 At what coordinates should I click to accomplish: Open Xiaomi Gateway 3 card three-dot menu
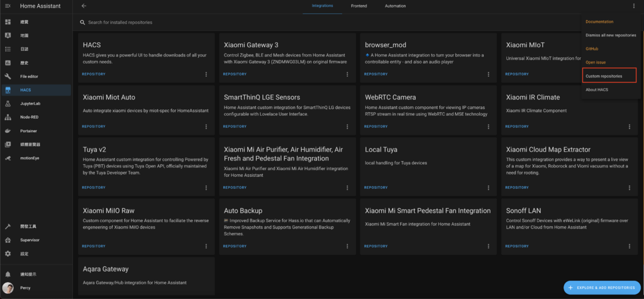point(347,74)
